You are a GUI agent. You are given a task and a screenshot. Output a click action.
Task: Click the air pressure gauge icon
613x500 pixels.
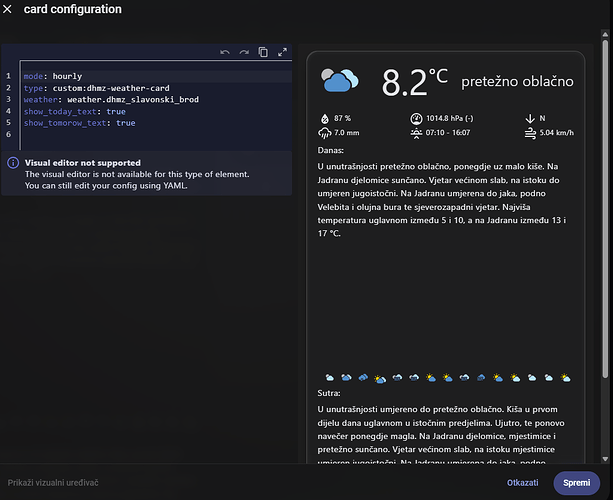coord(416,118)
